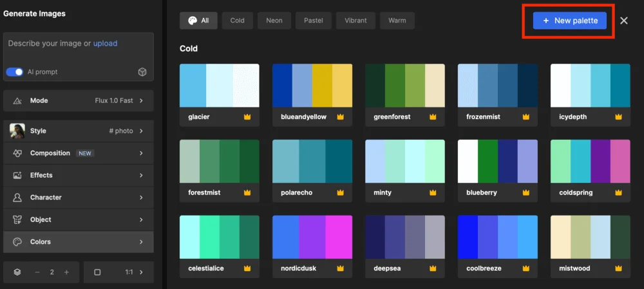
Task: Decrease image count with minus button
Action: [x=37, y=272]
